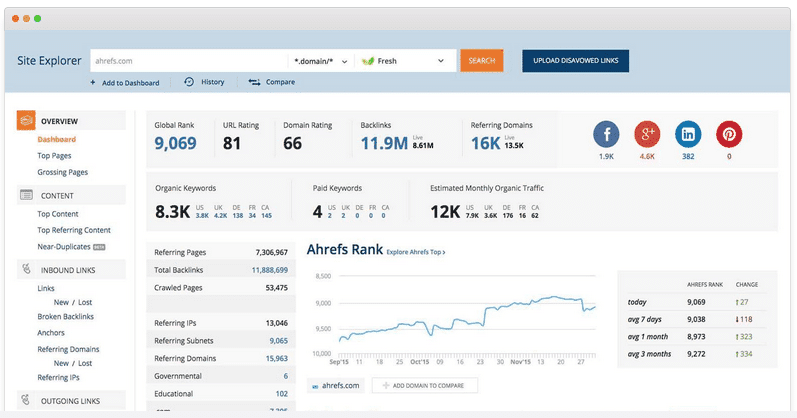Open the History link

(212, 82)
